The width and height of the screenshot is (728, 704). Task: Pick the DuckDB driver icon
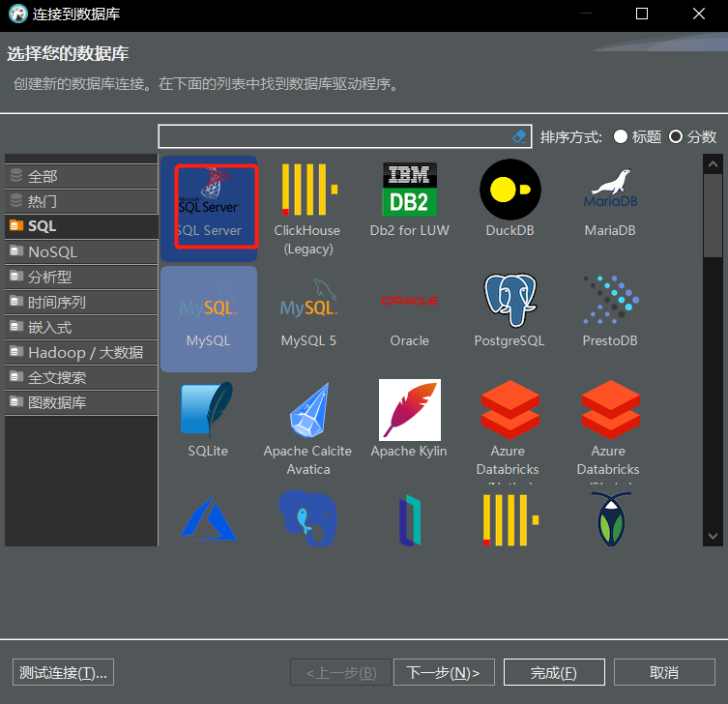510,190
